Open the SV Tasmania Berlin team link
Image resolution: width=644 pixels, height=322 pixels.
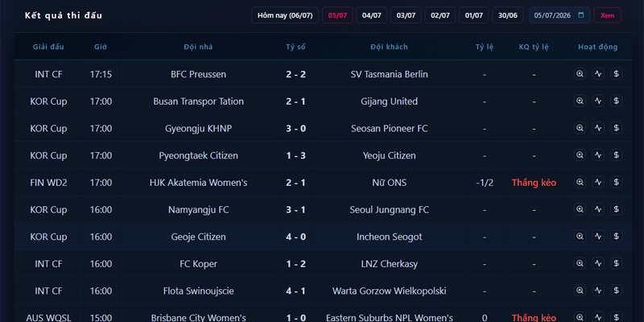point(389,74)
